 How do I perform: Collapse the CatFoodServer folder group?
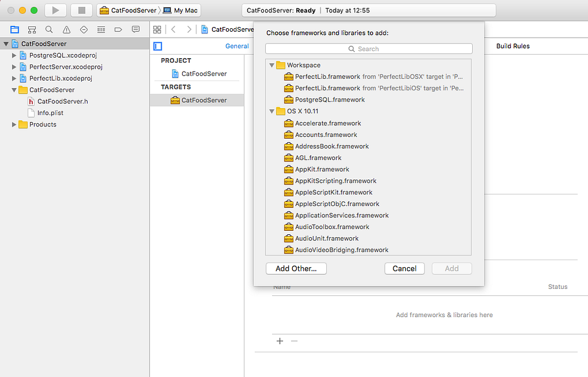pyautogui.click(x=14, y=90)
